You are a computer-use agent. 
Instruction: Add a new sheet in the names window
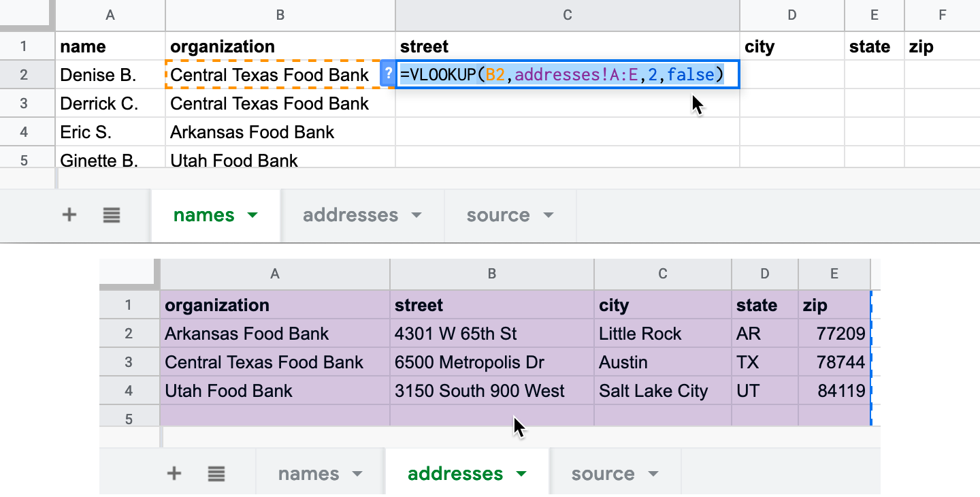click(x=69, y=215)
